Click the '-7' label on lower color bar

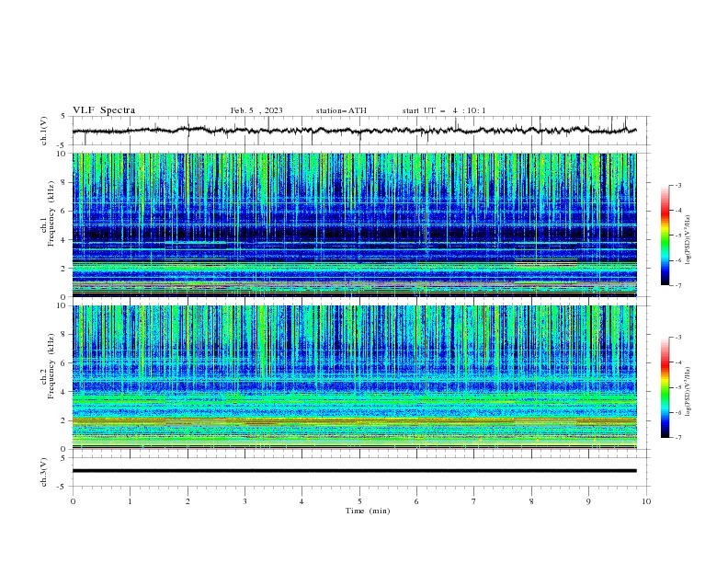pyautogui.click(x=677, y=438)
